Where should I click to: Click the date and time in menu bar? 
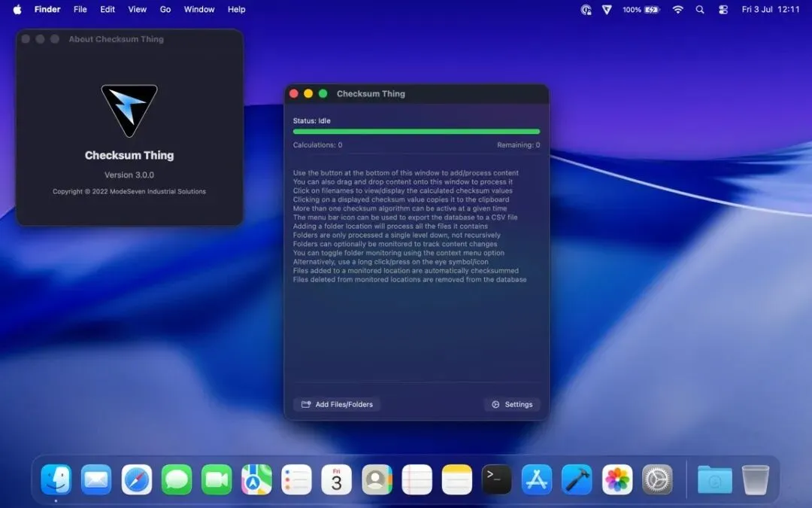[x=771, y=9]
